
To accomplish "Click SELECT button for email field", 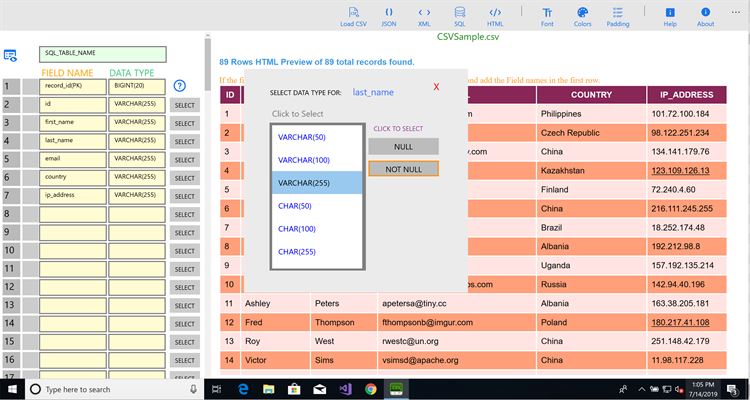I will 185,160.
